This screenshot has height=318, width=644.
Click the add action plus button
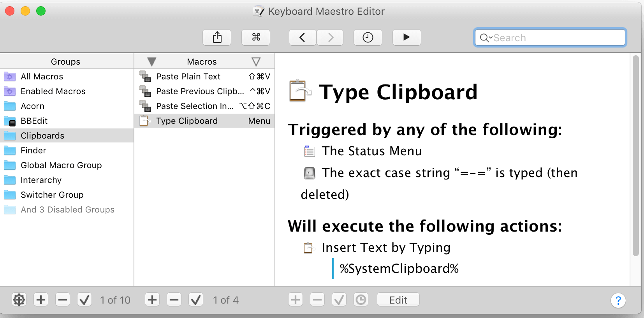pyautogui.click(x=296, y=300)
